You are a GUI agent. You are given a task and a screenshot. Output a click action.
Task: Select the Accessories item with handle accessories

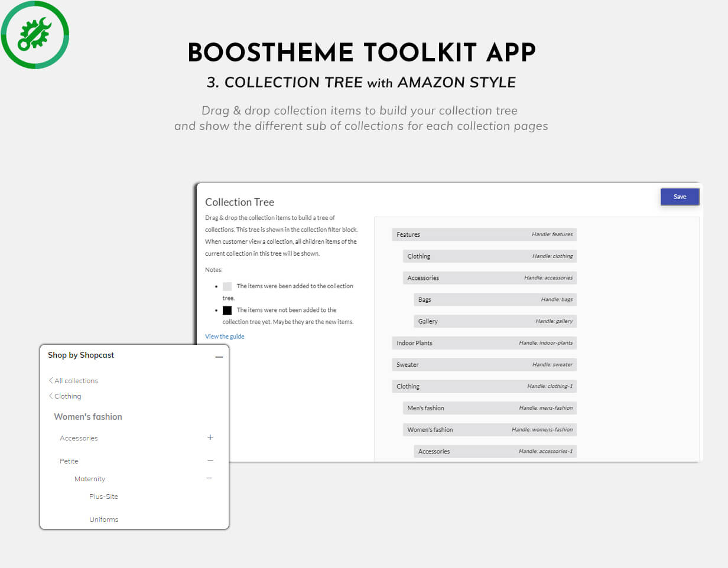tap(490, 278)
